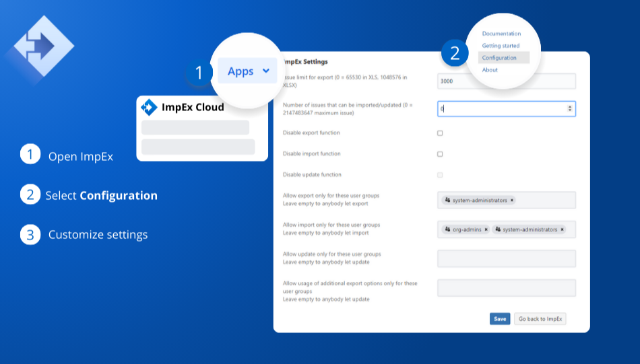
Task: Click the update user groups field
Action: 507,259
